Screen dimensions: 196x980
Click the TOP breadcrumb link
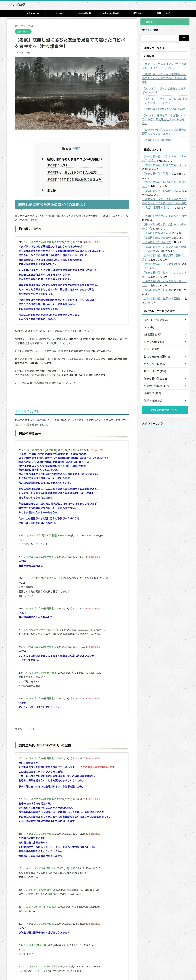pyautogui.click(x=17, y=26)
